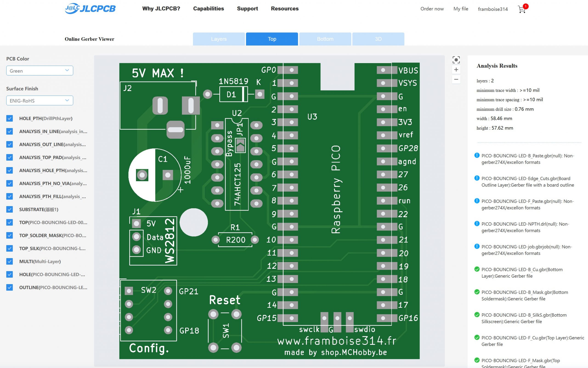The width and height of the screenshot is (588, 368).
Task: Toggle the TOP(PICO-BOUNCING-LED) copper layer checkbox
Action: 9,223
